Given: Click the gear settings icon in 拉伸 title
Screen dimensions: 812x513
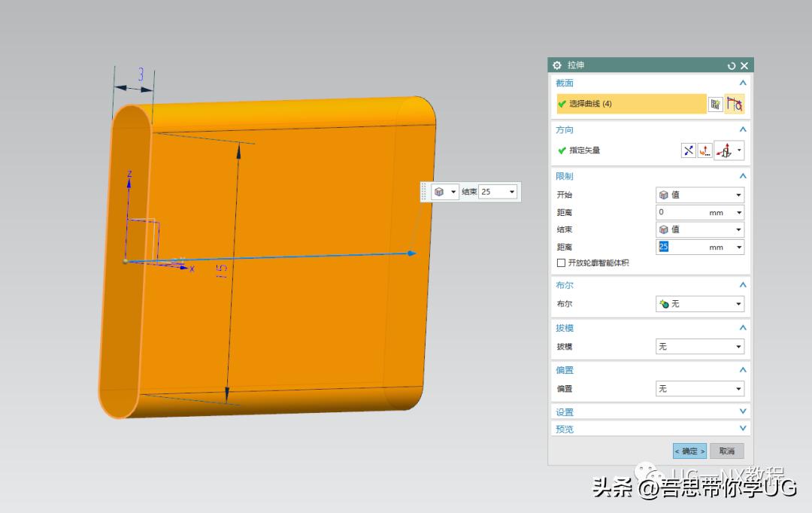Looking at the screenshot, I should [x=557, y=65].
